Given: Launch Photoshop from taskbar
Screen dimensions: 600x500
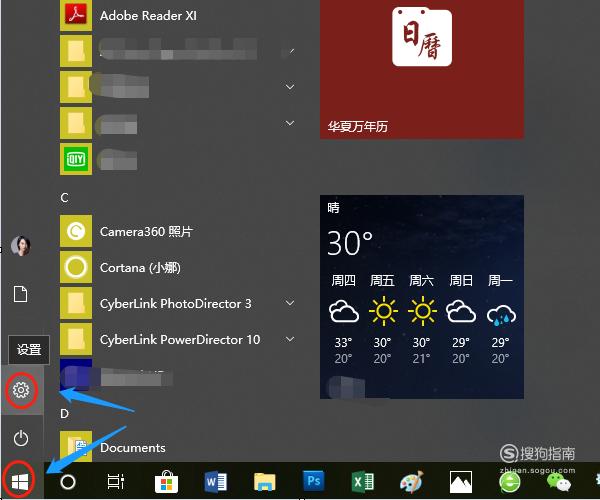Looking at the screenshot, I should (314, 480).
